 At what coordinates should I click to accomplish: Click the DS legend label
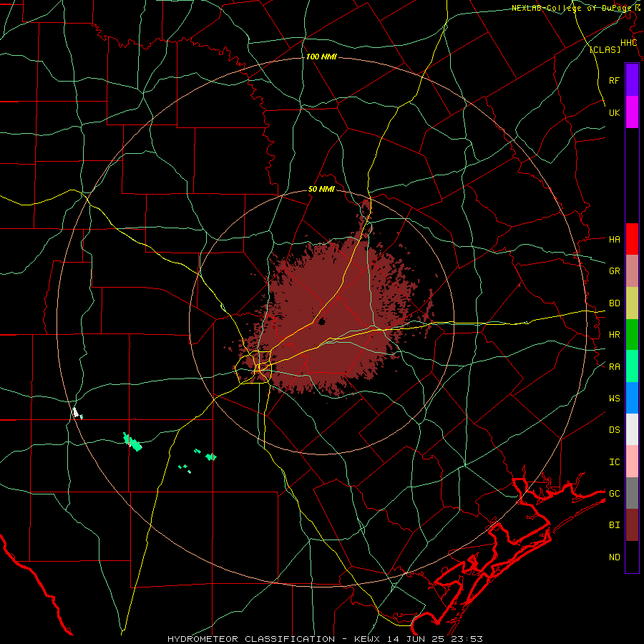coord(614,430)
